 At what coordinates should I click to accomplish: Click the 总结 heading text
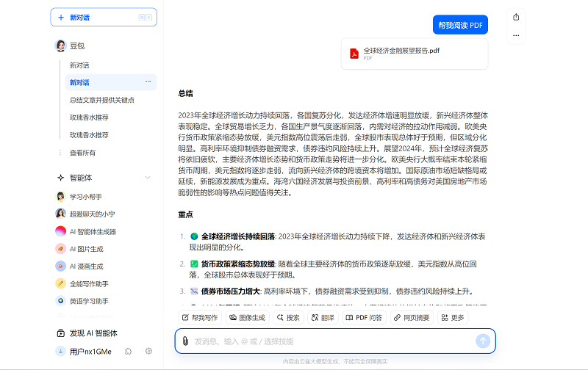pyautogui.click(x=186, y=94)
